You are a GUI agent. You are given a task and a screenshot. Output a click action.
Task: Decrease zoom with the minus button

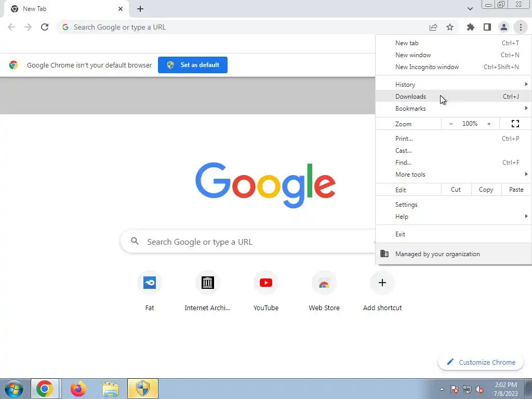pos(451,124)
